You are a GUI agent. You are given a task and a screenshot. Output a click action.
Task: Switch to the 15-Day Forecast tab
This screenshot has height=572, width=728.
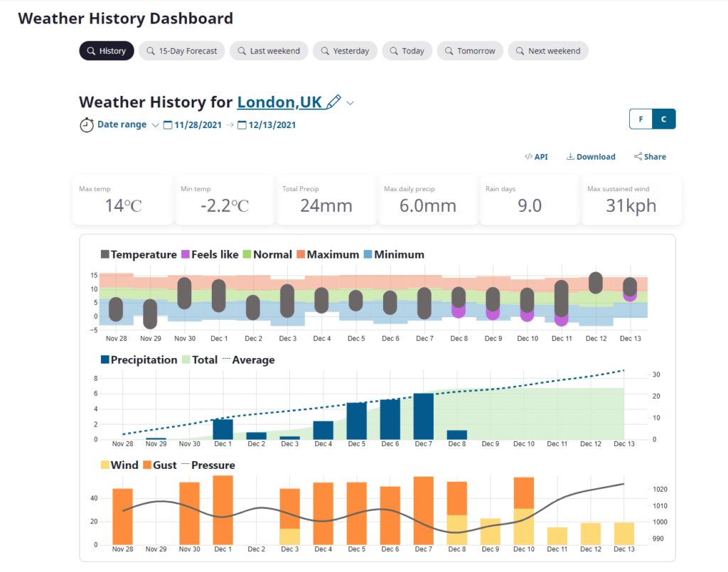(x=182, y=51)
